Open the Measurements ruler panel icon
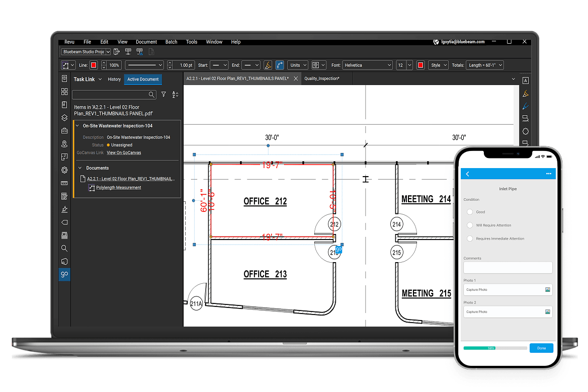The width and height of the screenshot is (588, 392). pos(64,183)
